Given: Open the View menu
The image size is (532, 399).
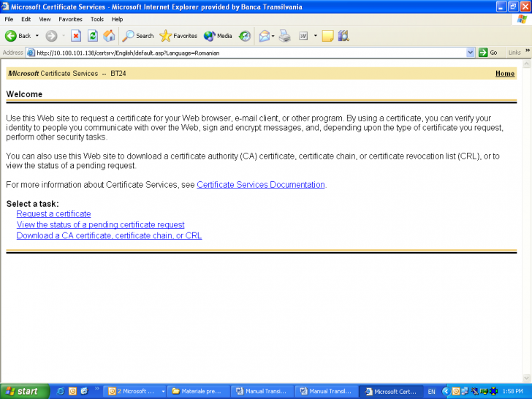Looking at the screenshot, I should coord(45,19).
